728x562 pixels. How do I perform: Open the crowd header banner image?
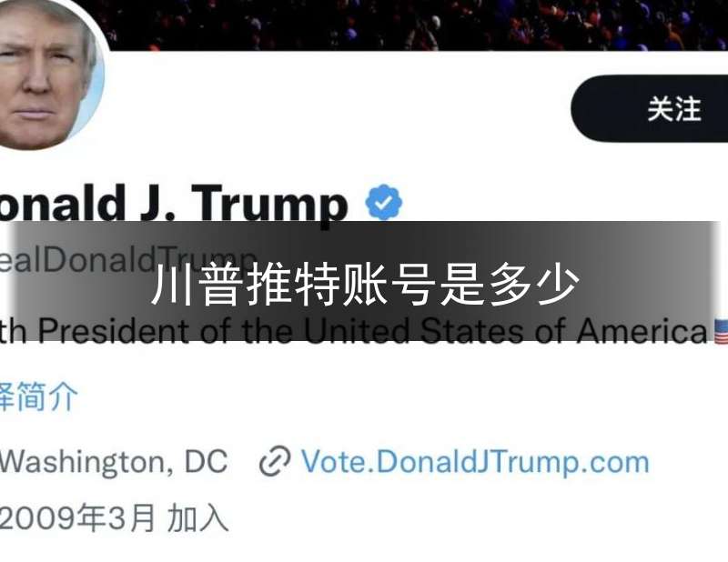(x=418, y=25)
